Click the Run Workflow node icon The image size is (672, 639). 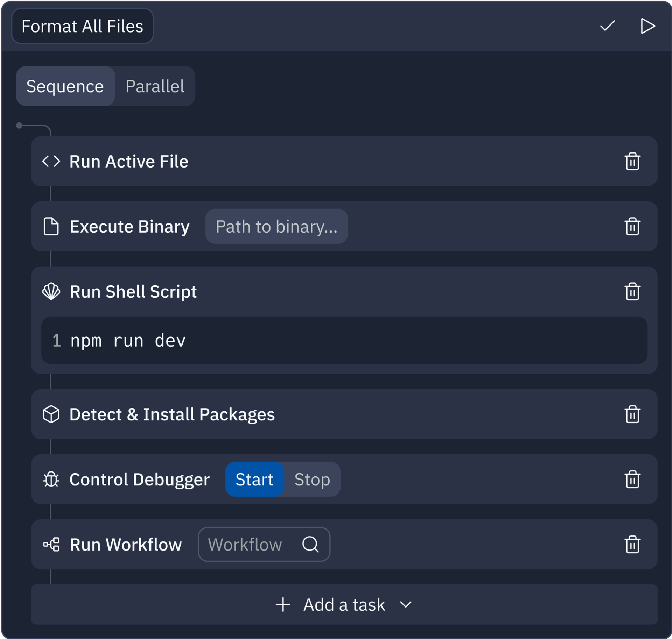pos(52,545)
